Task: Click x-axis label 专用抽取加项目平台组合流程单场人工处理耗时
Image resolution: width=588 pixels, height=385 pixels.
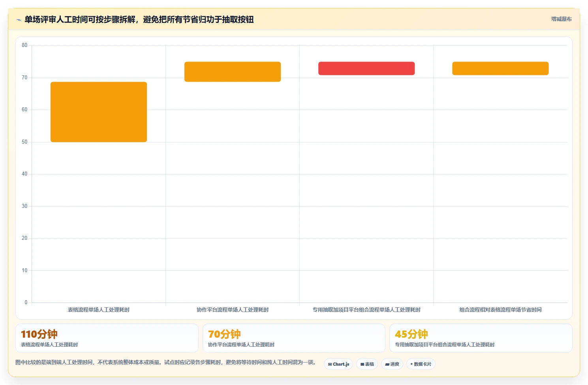Action: point(366,310)
